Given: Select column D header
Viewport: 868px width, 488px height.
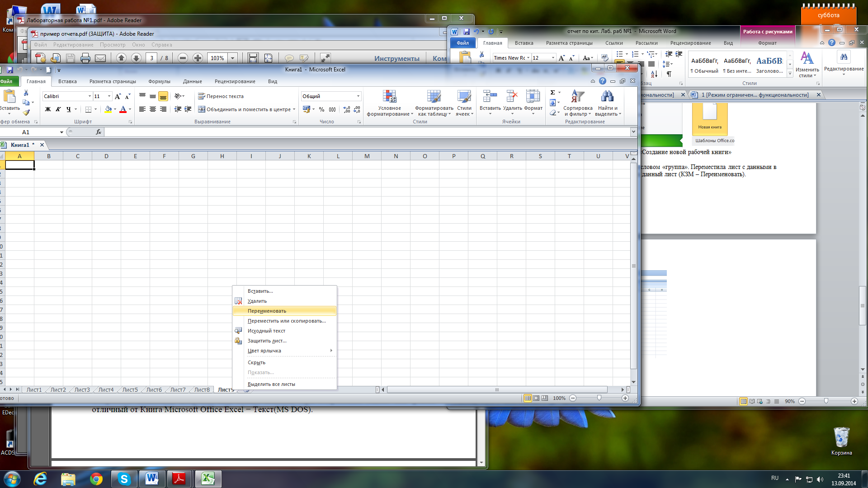Looking at the screenshot, I should [106, 156].
